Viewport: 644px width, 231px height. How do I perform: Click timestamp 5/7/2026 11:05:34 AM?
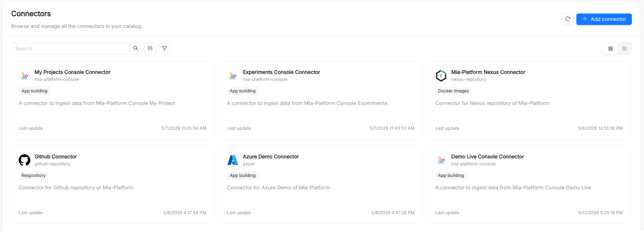(183, 128)
